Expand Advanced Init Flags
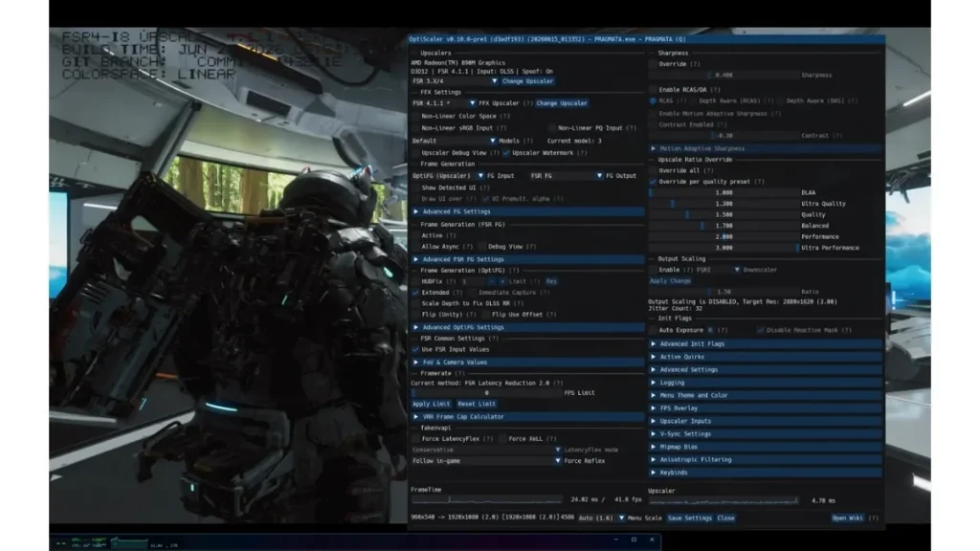This screenshot has height=551, width=980. click(765, 343)
